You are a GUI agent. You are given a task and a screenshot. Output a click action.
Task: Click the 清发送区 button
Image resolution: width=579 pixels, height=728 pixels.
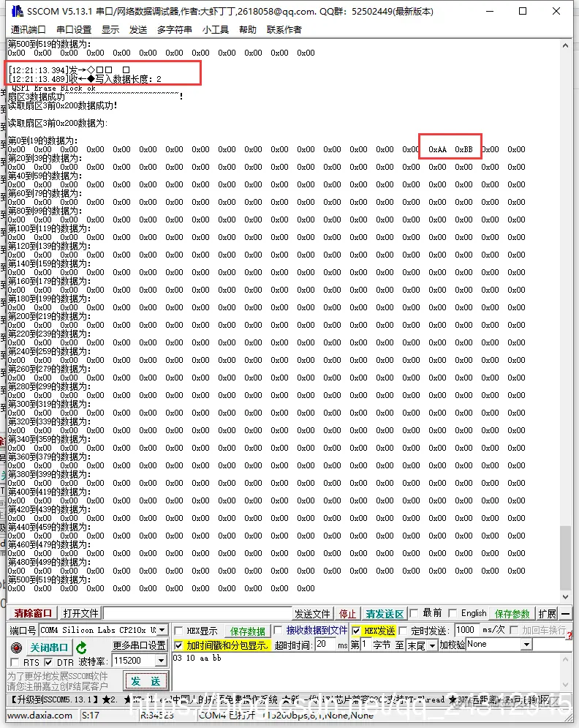click(385, 614)
